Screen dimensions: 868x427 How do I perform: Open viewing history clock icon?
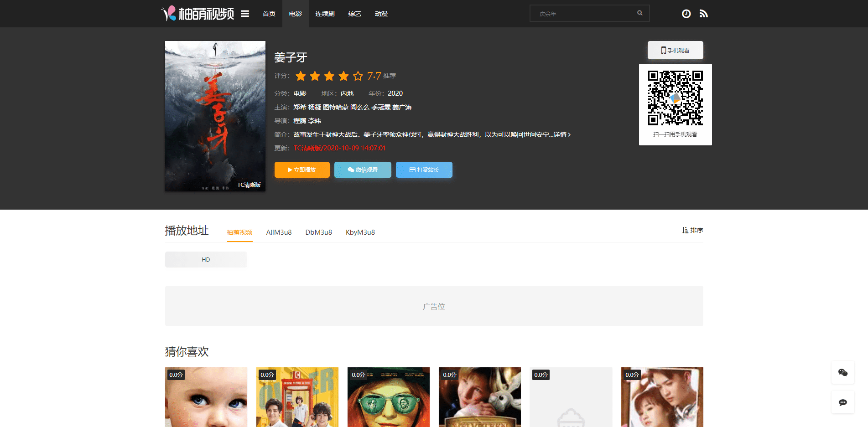pyautogui.click(x=686, y=14)
